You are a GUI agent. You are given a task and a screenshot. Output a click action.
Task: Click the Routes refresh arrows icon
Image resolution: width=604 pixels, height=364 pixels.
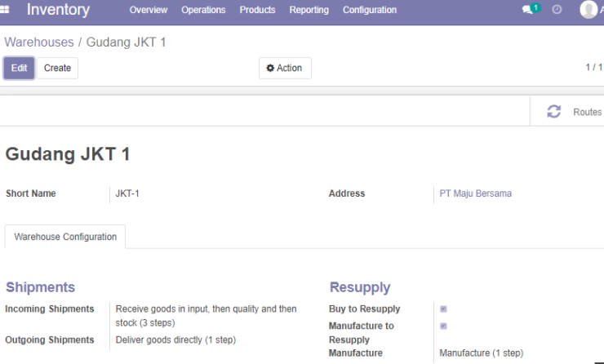(554, 112)
